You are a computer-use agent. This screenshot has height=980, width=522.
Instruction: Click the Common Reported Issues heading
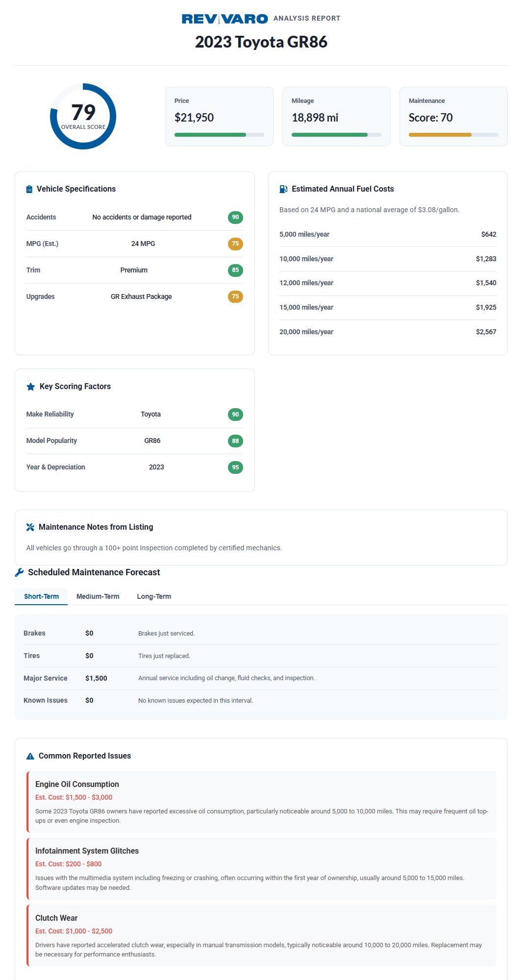[x=85, y=756]
